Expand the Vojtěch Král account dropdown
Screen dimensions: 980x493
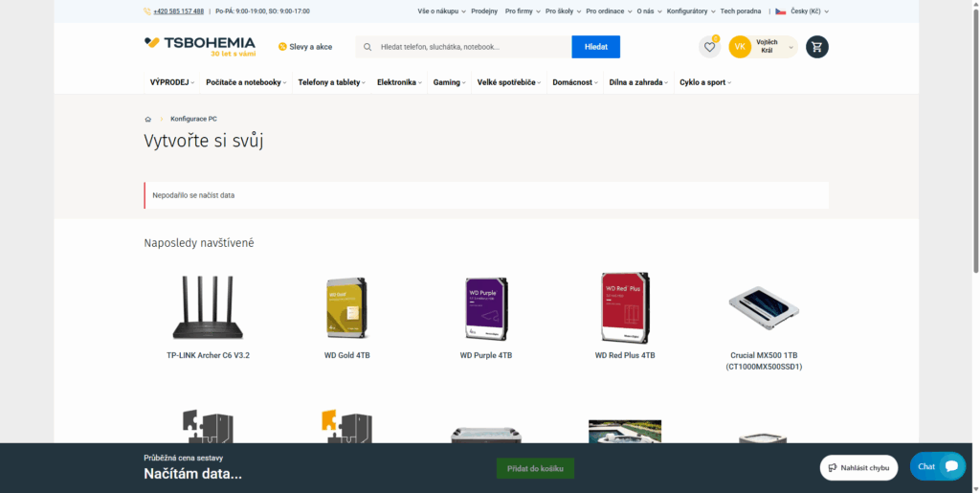tap(791, 47)
